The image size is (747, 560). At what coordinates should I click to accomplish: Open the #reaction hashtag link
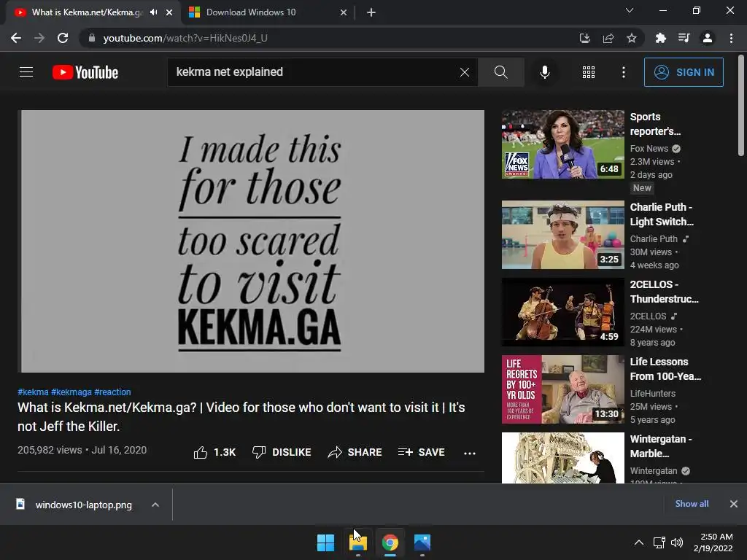click(x=112, y=392)
